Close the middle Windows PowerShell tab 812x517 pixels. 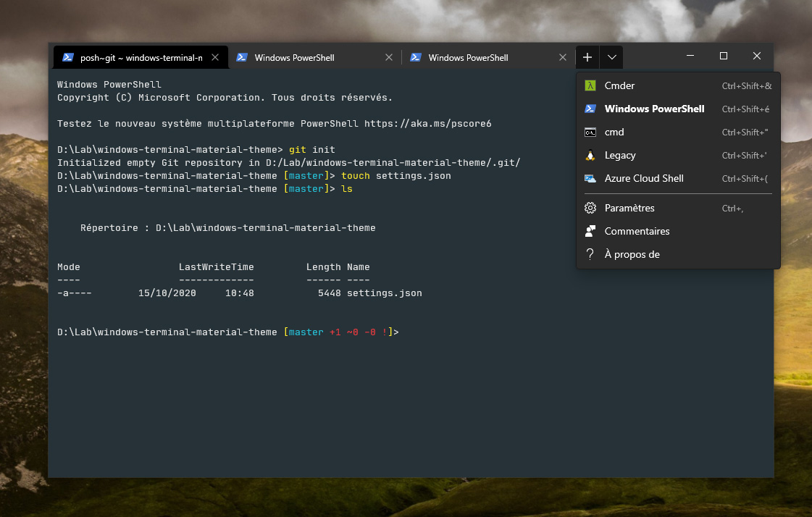389,57
